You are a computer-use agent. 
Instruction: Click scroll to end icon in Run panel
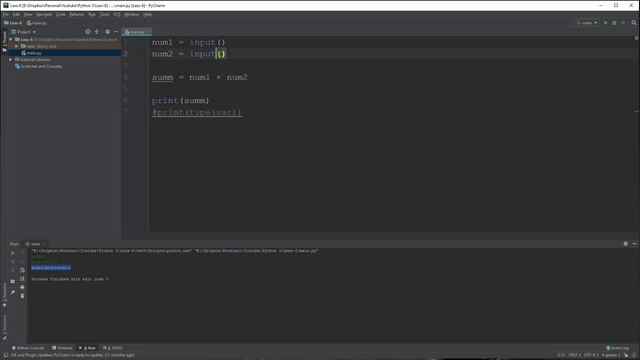coord(22,279)
